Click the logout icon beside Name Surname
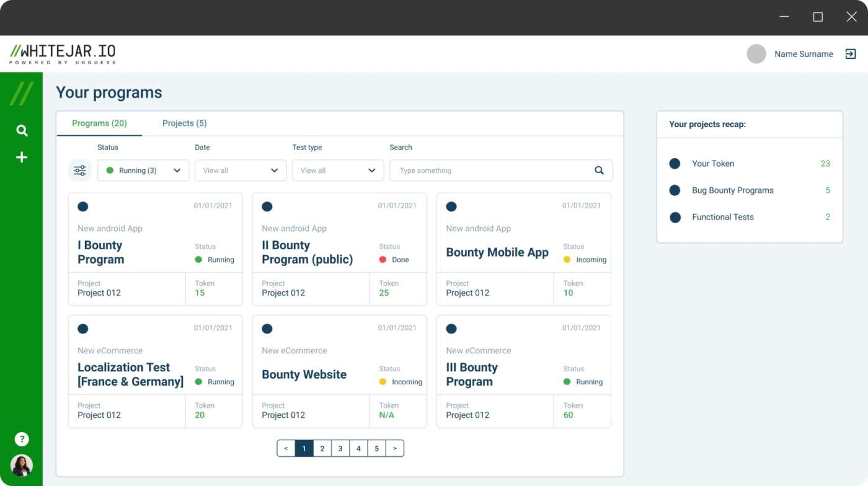 click(x=851, y=54)
